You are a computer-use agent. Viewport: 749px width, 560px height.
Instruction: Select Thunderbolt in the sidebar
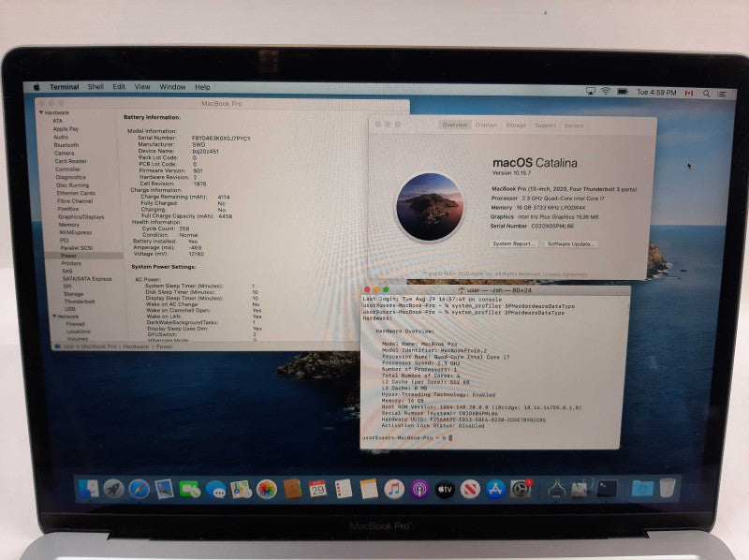coord(80,302)
